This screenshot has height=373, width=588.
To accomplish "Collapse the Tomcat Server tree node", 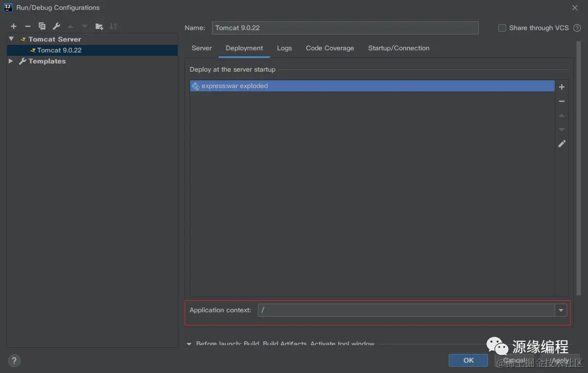I will click(x=11, y=39).
